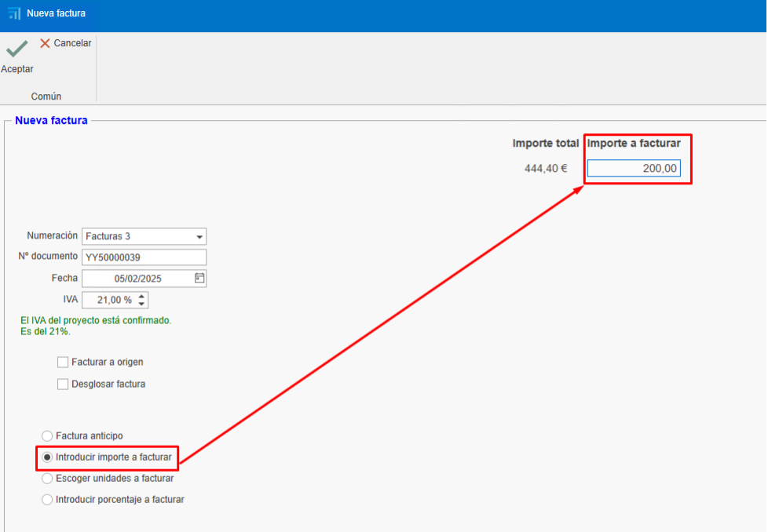The height and width of the screenshot is (532, 768).
Task: Focus the Fecha date text 05/02/2025
Action: pos(137,278)
